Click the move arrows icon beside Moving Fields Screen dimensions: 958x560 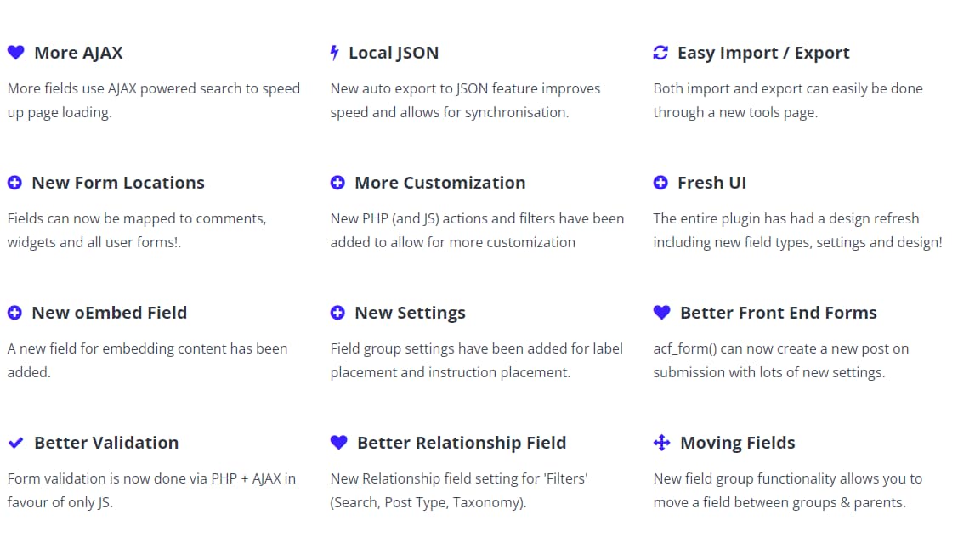[661, 443]
